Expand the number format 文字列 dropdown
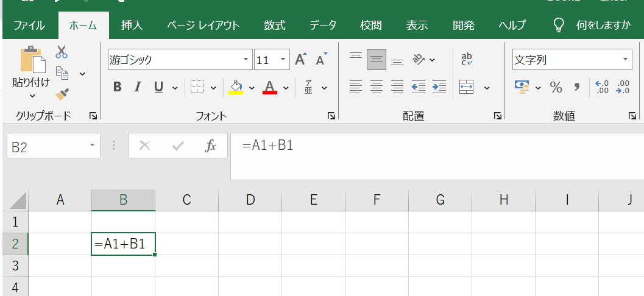This screenshot has width=644, height=296. tap(626, 60)
